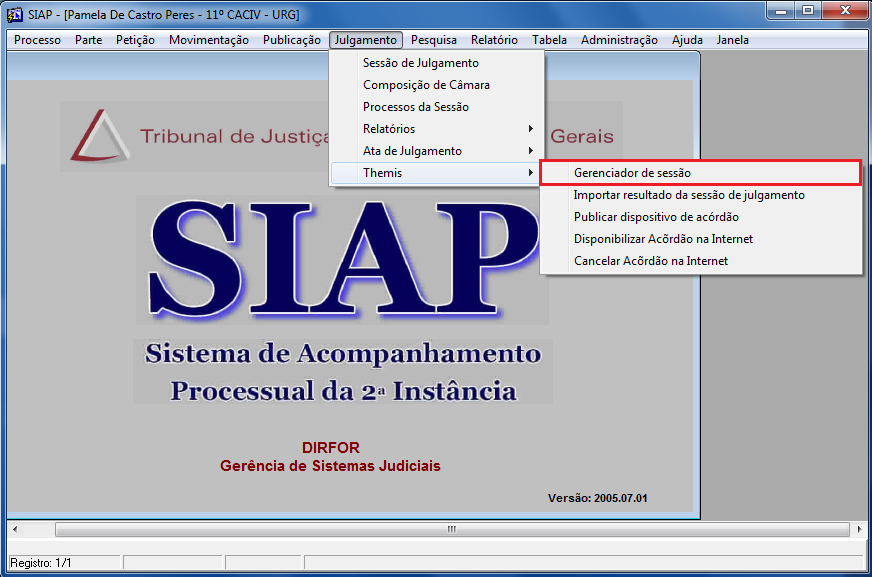The width and height of the screenshot is (872, 577).
Task: Expand the Relatórios submenu
Action: click(436, 129)
